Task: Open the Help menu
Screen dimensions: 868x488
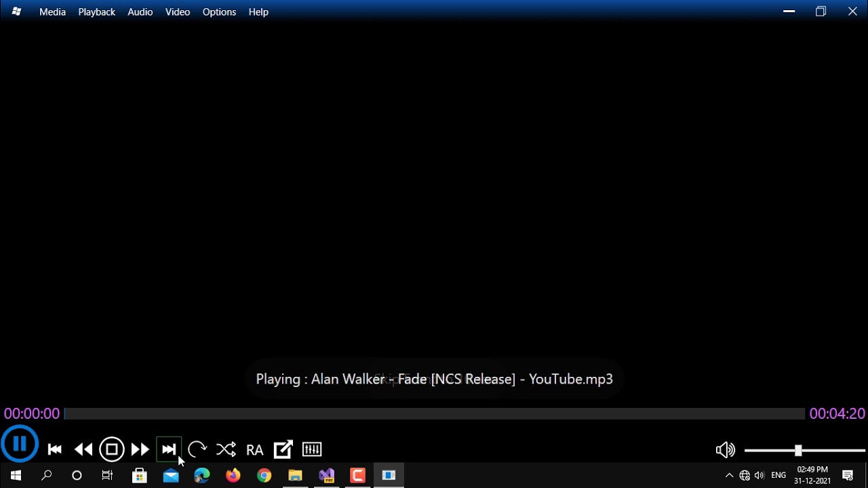Action: point(258,12)
